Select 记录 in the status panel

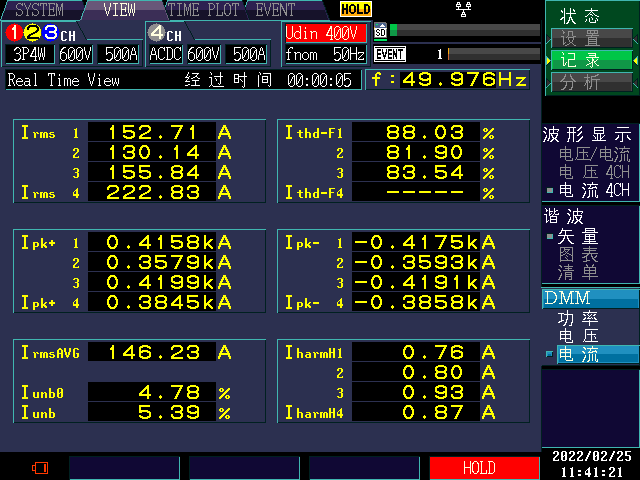[x=581, y=60]
